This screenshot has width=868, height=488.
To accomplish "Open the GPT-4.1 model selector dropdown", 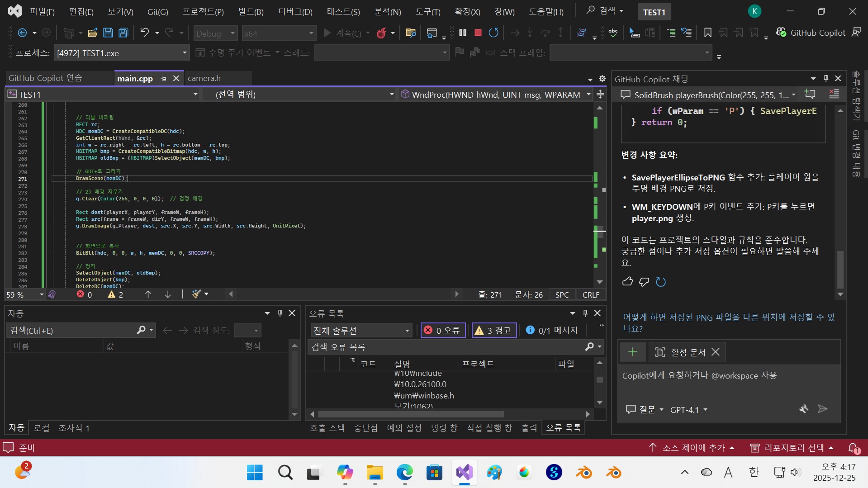I will 688,410.
